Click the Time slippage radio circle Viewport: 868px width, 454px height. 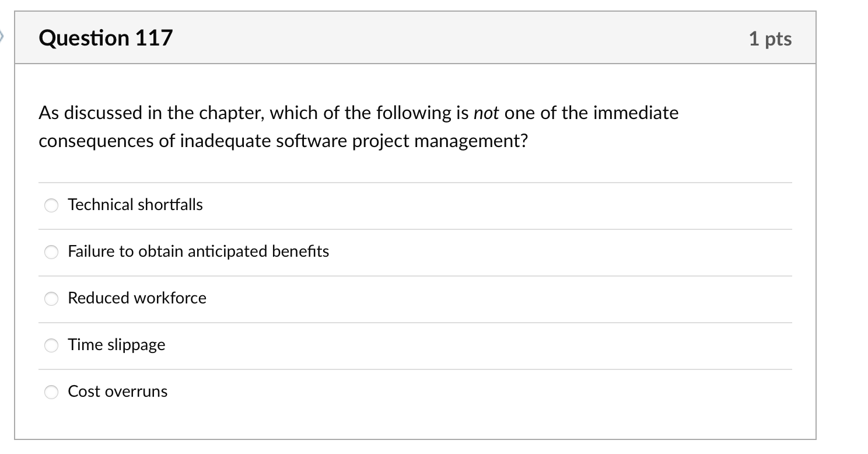click(51, 345)
